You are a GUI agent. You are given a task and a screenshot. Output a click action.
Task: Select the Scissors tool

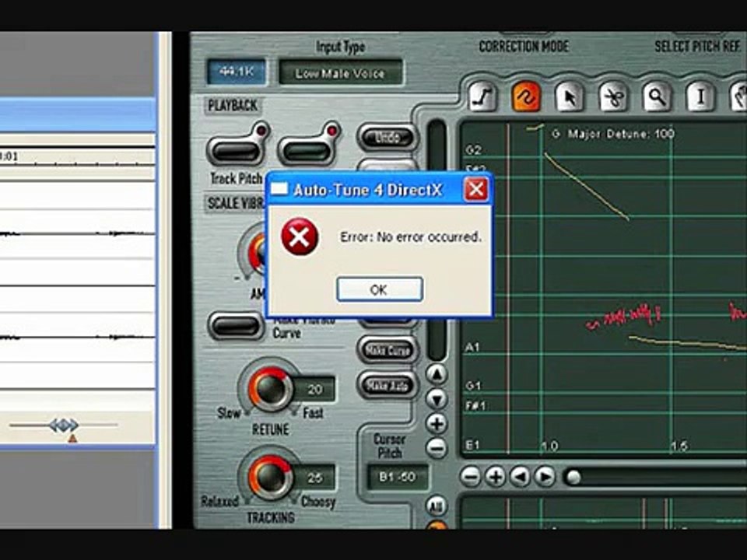[x=613, y=97]
